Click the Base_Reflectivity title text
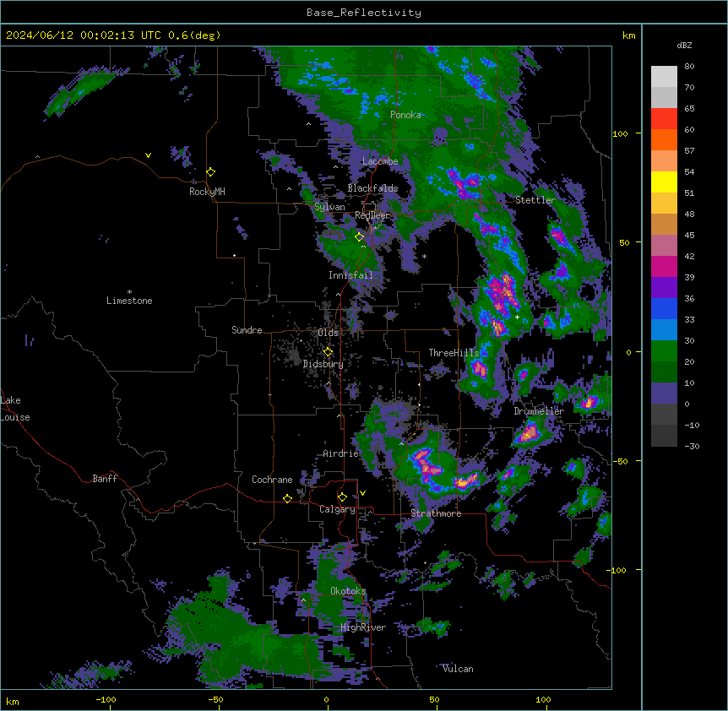The height and width of the screenshot is (711, 728). coord(364,13)
